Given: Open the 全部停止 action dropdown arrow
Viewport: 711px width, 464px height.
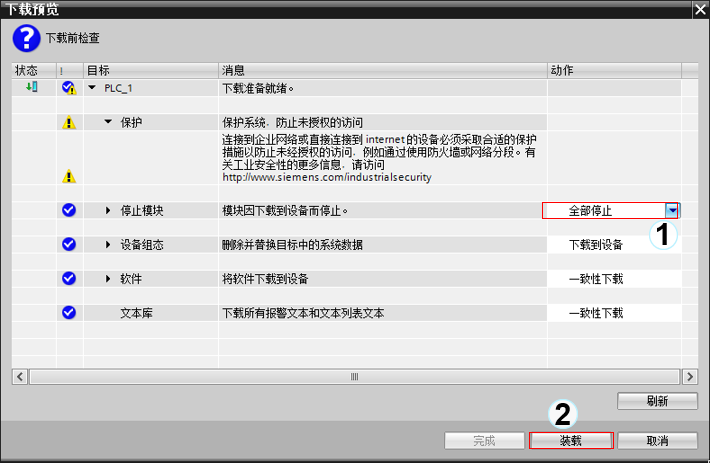Looking at the screenshot, I should [x=673, y=211].
